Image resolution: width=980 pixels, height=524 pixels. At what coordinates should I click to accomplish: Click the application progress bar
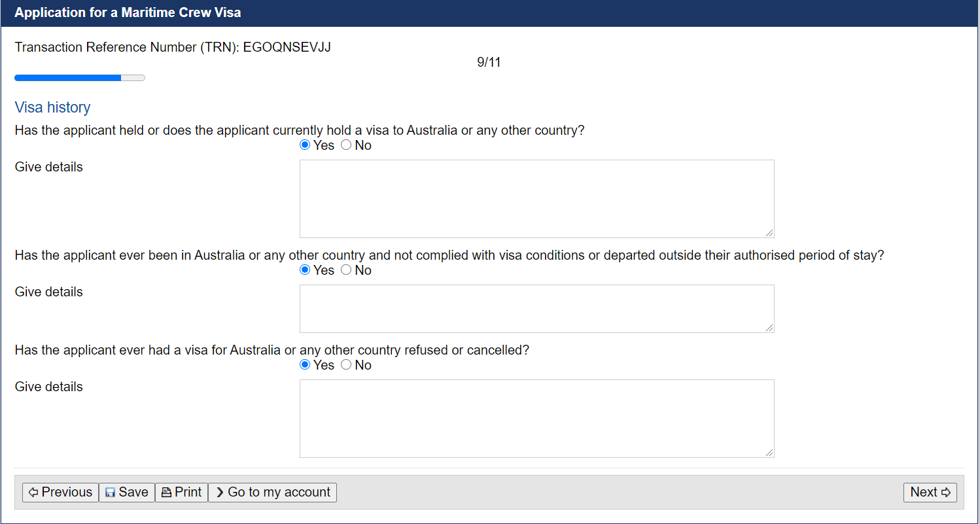point(80,78)
